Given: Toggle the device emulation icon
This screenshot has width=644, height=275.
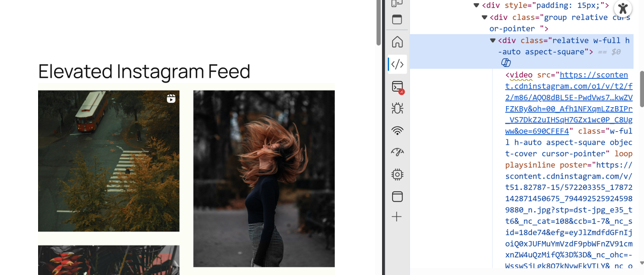Looking at the screenshot, I should (x=397, y=4).
